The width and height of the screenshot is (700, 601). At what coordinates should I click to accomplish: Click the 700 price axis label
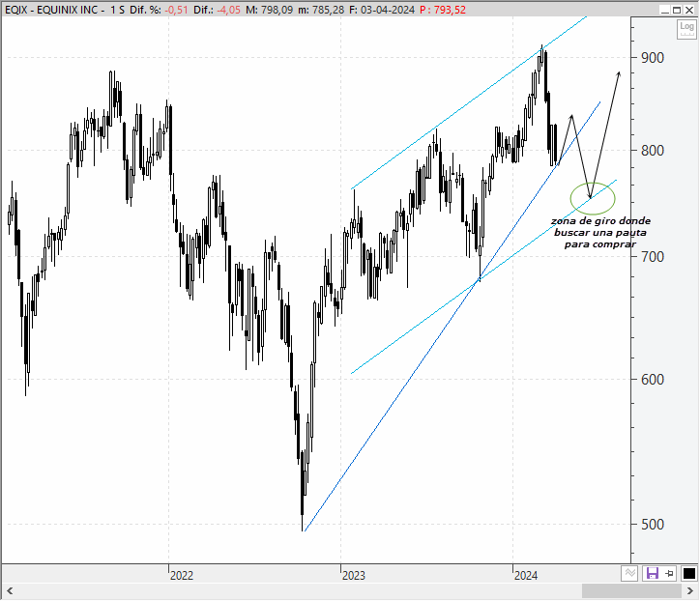click(653, 257)
